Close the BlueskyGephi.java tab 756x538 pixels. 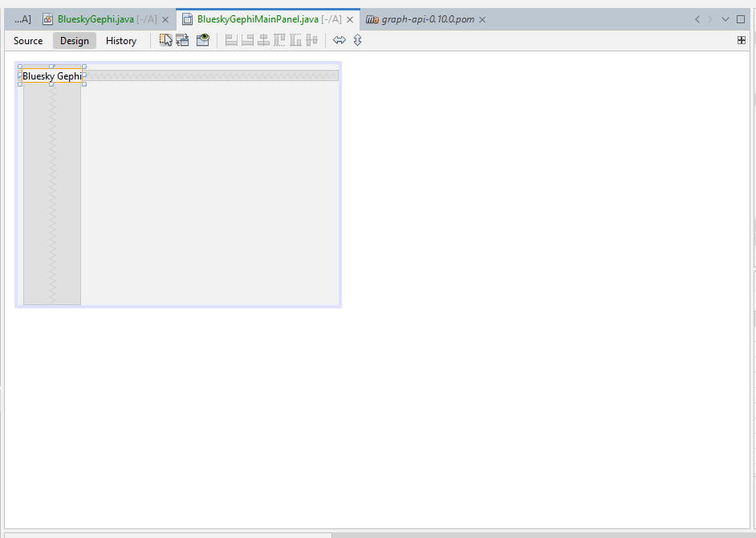click(x=165, y=20)
